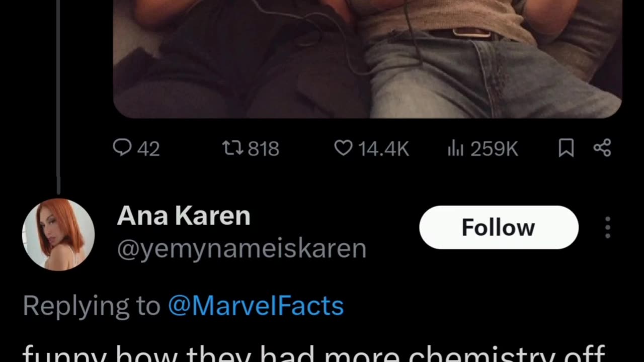
Task: Open the @MarvelFacts profile link
Action: click(x=256, y=306)
